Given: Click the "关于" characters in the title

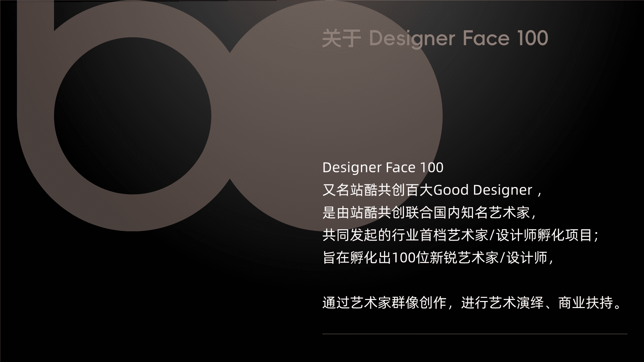Looking at the screenshot, I should [341, 39].
